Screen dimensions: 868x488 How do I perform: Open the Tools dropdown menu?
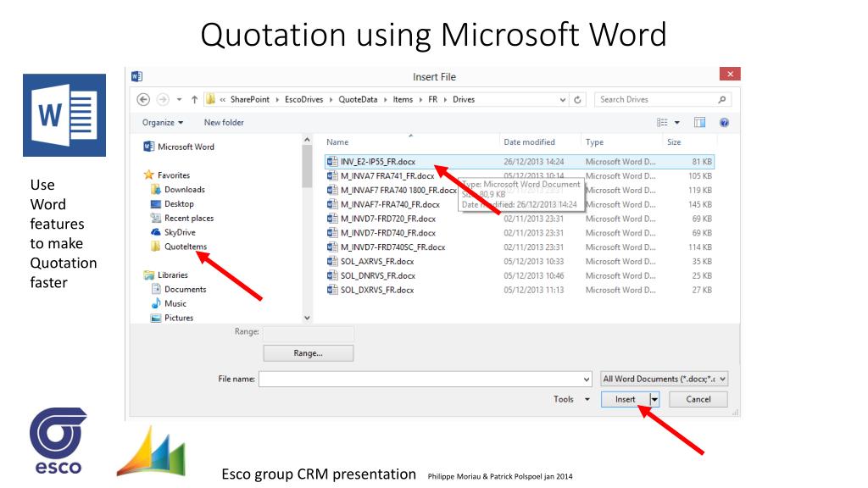tap(571, 399)
